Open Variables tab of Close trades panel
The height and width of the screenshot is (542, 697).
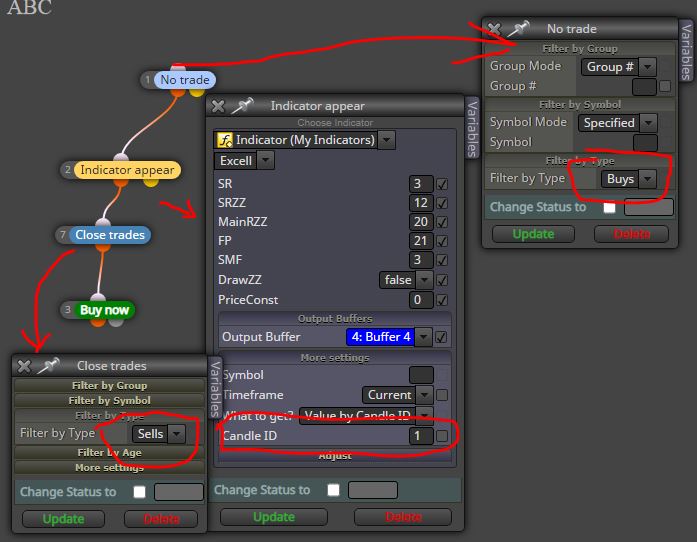click(x=215, y=388)
